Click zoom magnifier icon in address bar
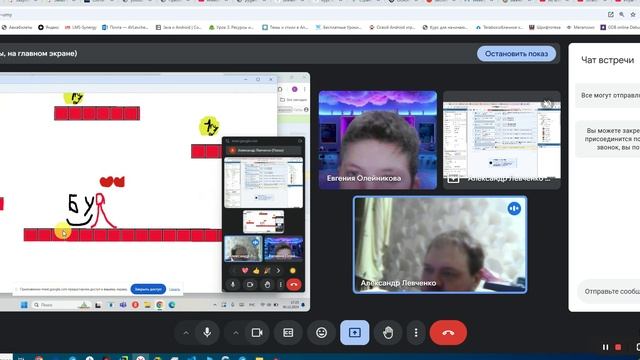Image resolution: width=640 pixels, height=360 pixels. (622, 14)
